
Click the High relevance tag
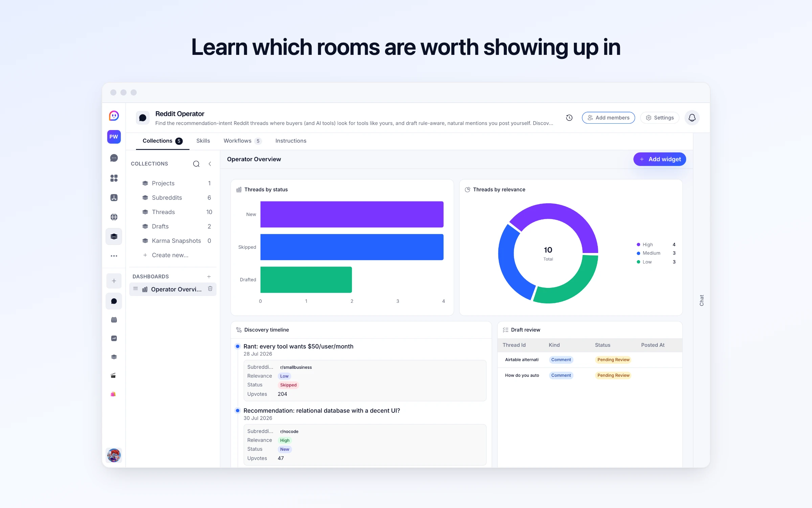pyautogui.click(x=285, y=441)
